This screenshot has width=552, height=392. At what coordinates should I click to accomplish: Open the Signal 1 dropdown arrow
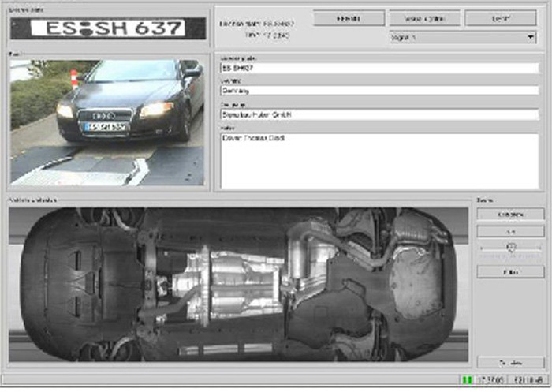[x=530, y=36]
